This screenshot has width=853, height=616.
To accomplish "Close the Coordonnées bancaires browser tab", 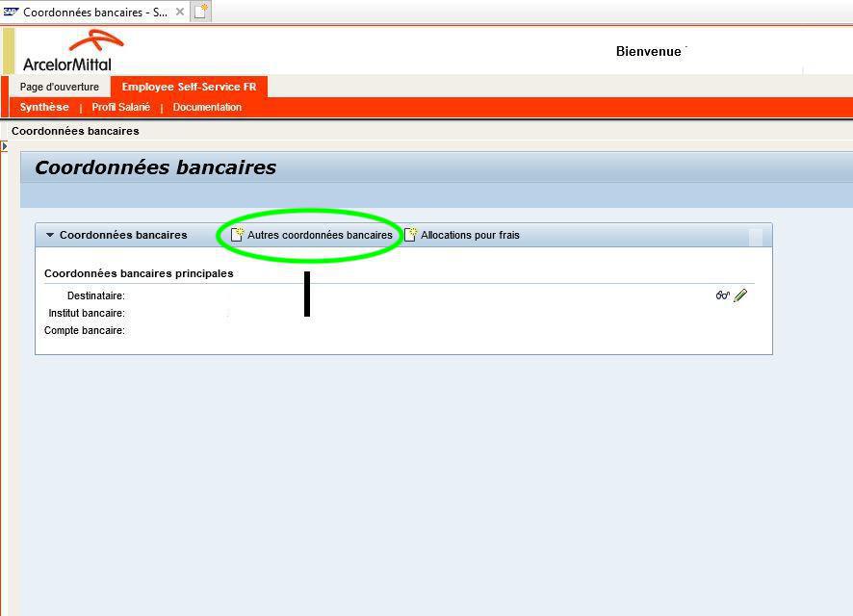I will click(x=179, y=13).
